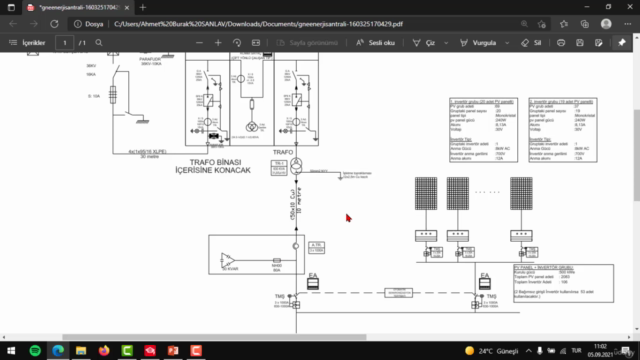
Task: Start Sesli oku read aloud
Action: (375, 42)
